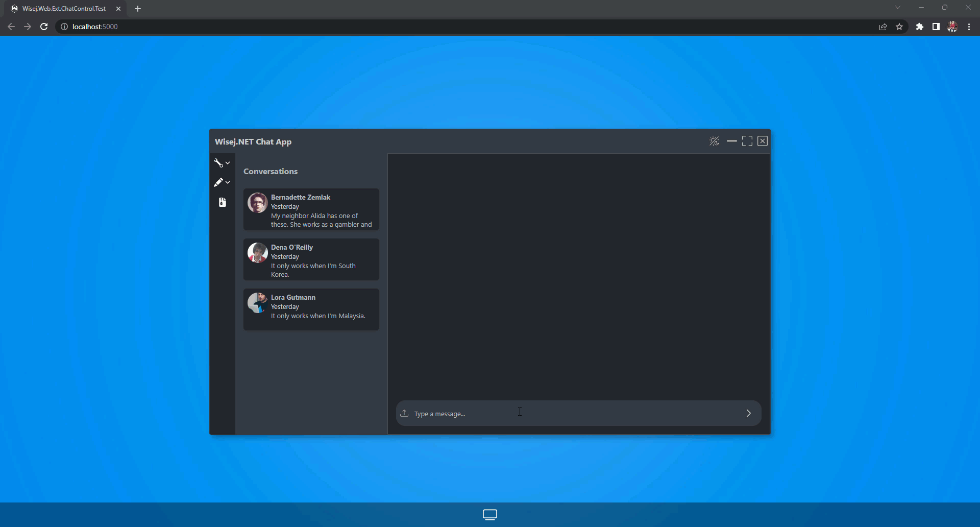Close the Wisej.NET Chat App window
This screenshot has height=527, width=980.
pyautogui.click(x=763, y=141)
